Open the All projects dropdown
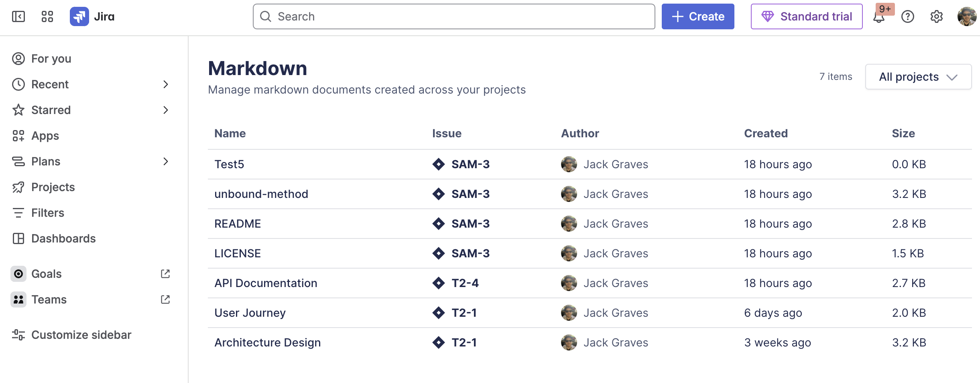 coord(918,77)
